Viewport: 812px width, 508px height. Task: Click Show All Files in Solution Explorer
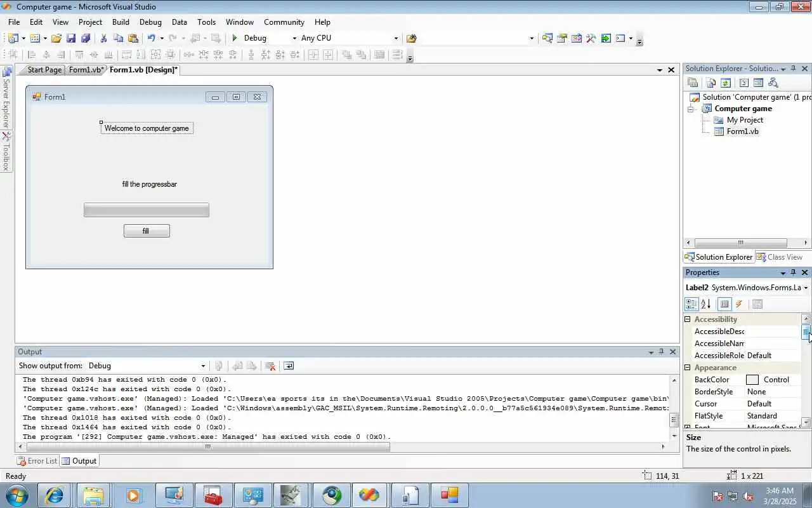(710, 83)
